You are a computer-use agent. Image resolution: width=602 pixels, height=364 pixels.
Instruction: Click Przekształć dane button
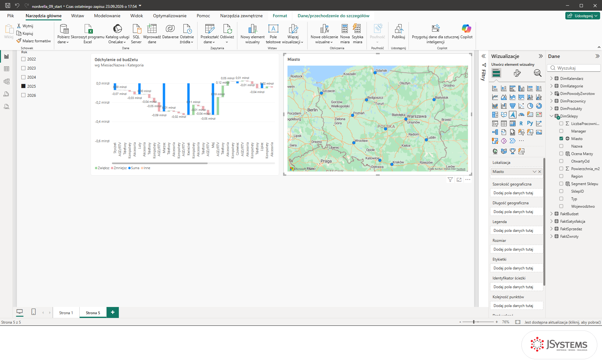click(209, 34)
